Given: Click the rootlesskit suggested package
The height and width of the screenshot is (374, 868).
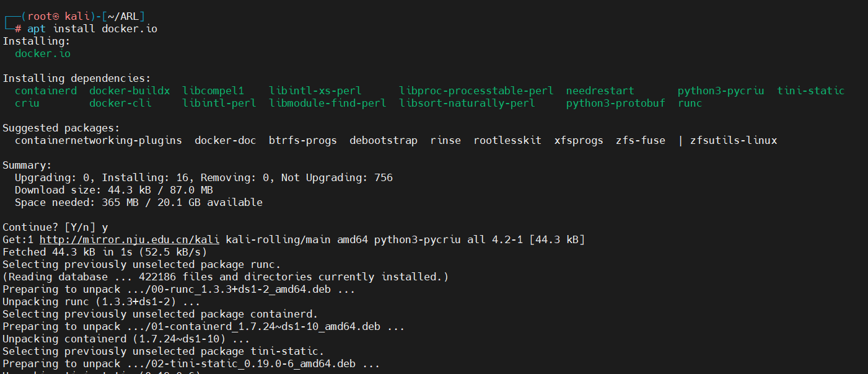Looking at the screenshot, I should pyautogui.click(x=507, y=141).
